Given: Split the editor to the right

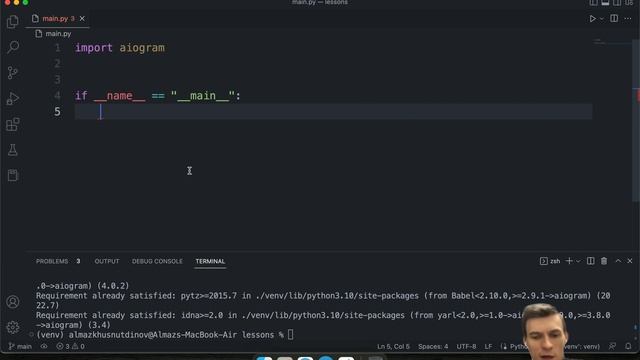Looking at the screenshot, I should (614, 18).
